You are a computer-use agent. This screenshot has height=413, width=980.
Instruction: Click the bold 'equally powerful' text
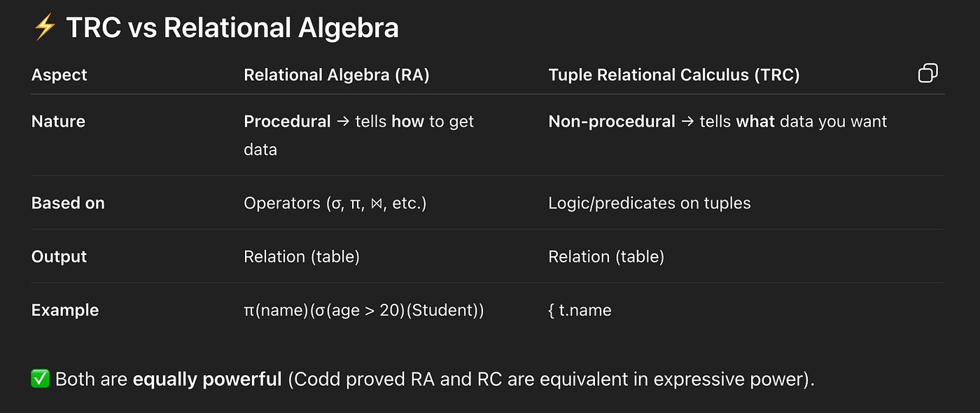click(x=207, y=380)
